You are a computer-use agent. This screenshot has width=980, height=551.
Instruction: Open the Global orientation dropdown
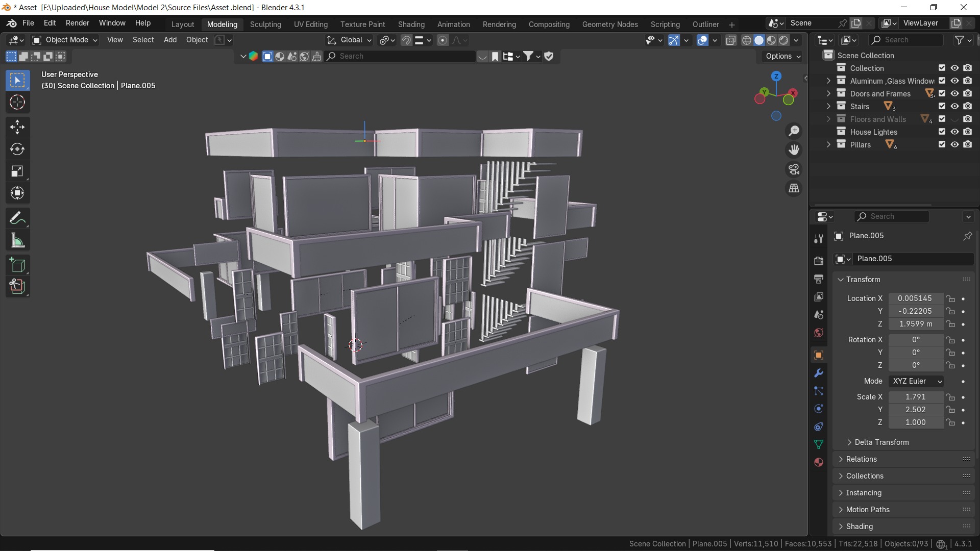[x=350, y=40]
